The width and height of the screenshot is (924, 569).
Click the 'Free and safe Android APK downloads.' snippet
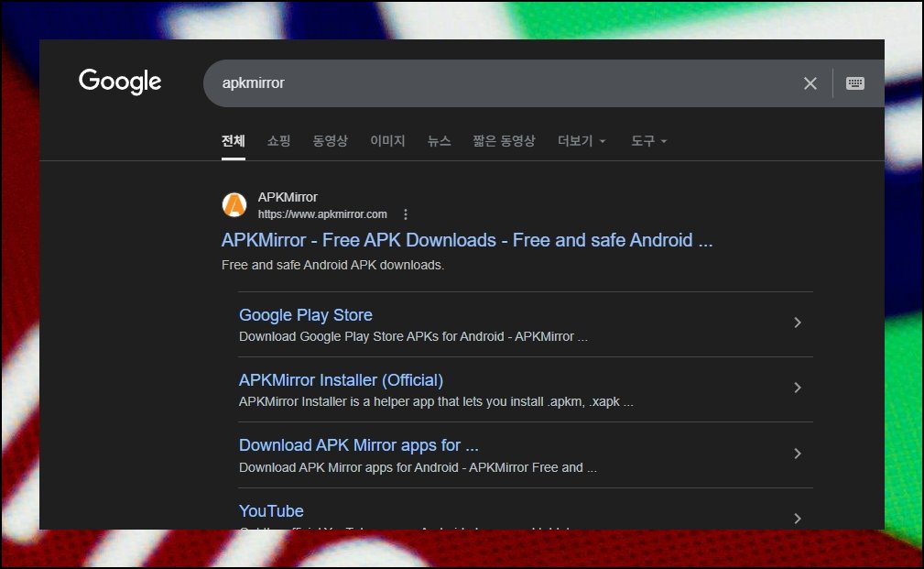(333, 266)
